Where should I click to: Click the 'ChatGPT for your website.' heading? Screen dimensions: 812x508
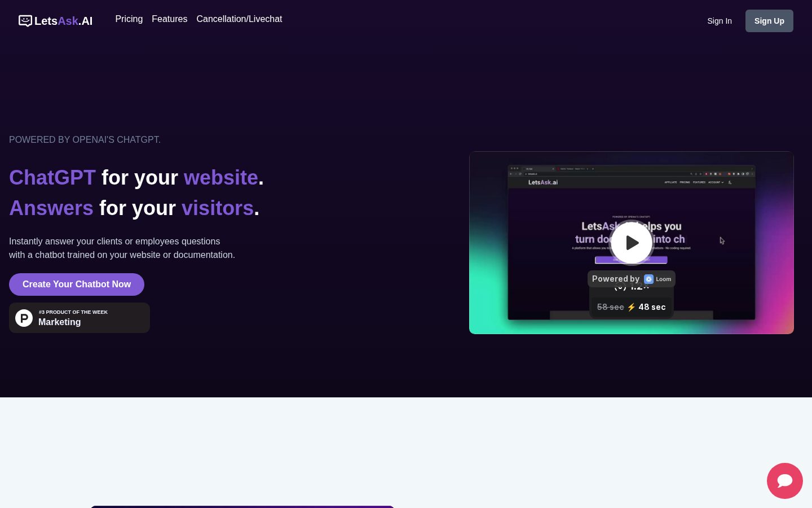(136, 177)
